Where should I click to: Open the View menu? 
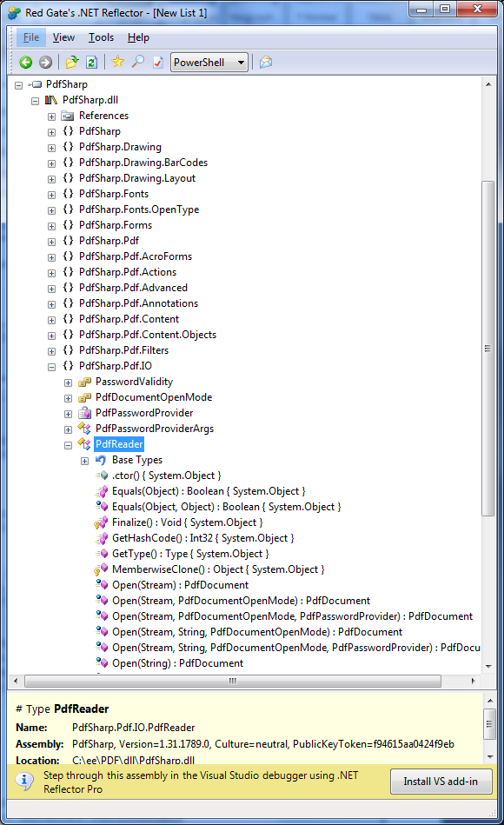(x=63, y=37)
